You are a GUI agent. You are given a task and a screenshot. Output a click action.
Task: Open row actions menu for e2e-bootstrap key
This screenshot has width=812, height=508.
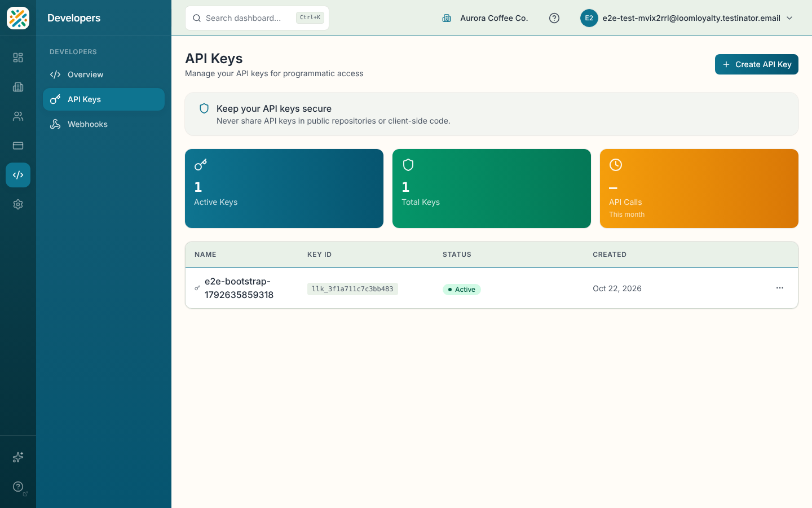(x=780, y=288)
